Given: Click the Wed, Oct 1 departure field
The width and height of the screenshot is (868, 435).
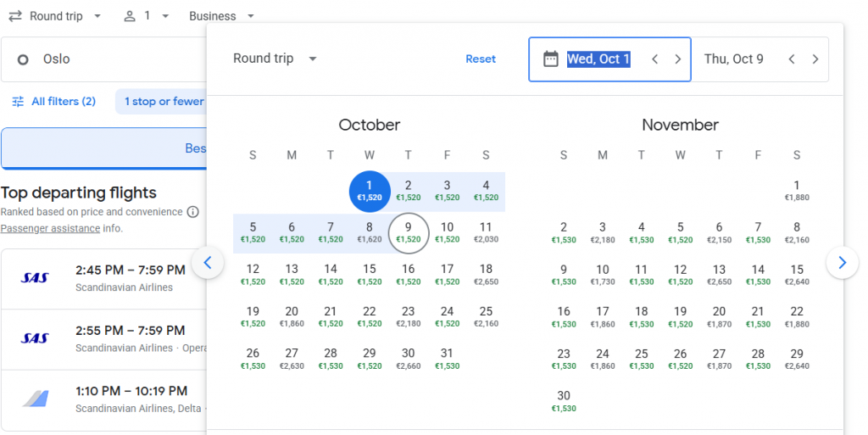Looking at the screenshot, I should pyautogui.click(x=610, y=59).
